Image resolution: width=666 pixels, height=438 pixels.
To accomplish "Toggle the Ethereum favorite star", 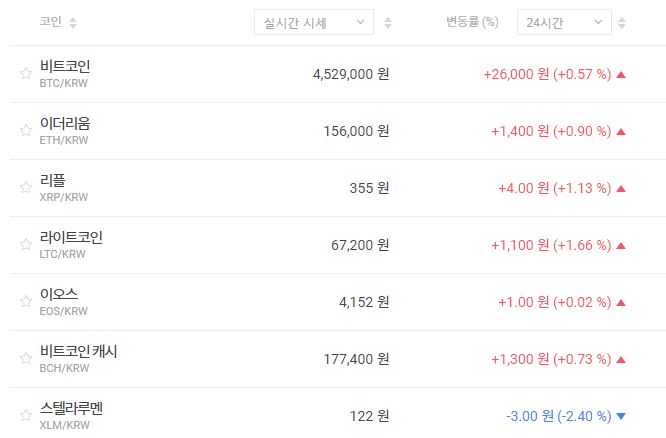I will point(26,130).
